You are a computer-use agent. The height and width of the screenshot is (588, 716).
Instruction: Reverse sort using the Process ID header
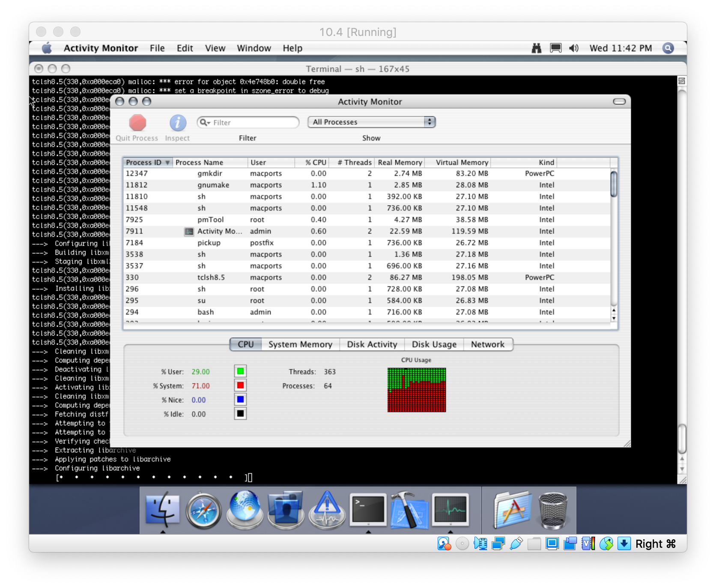[148, 163]
